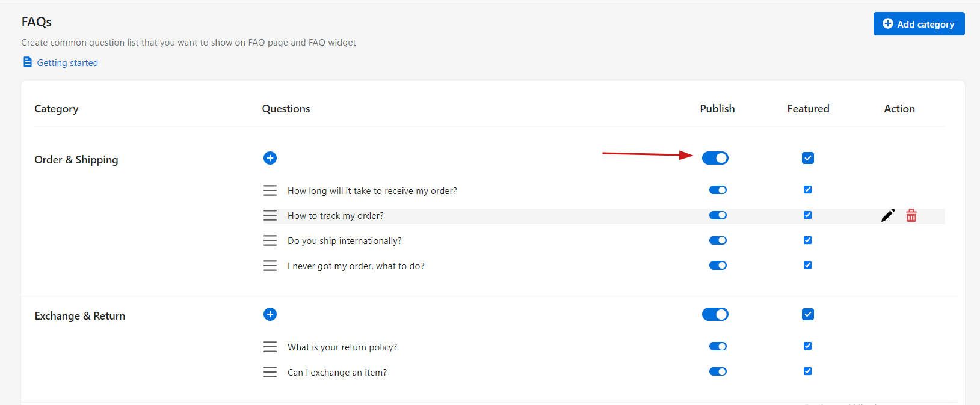Image resolution: width=980 pixels, height=405 pixels.
Task: Add a question to Order & Shipping category
Action: (270, 158)
